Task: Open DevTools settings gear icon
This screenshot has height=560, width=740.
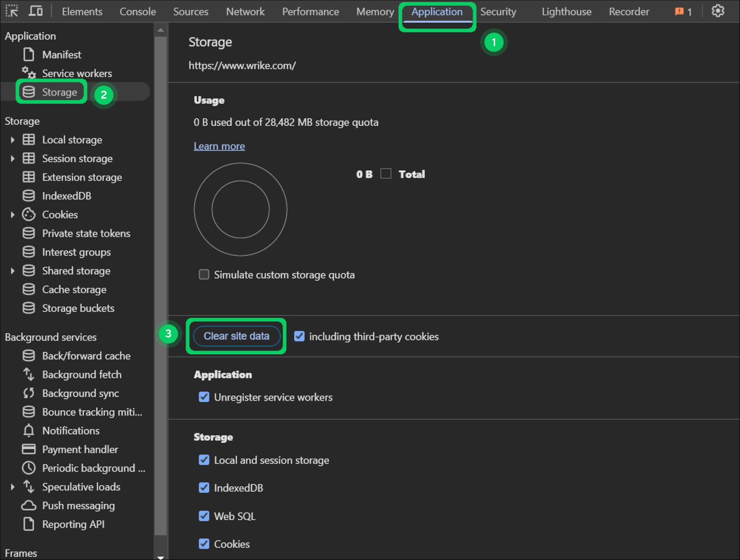Action: click(x=717, y=11)
